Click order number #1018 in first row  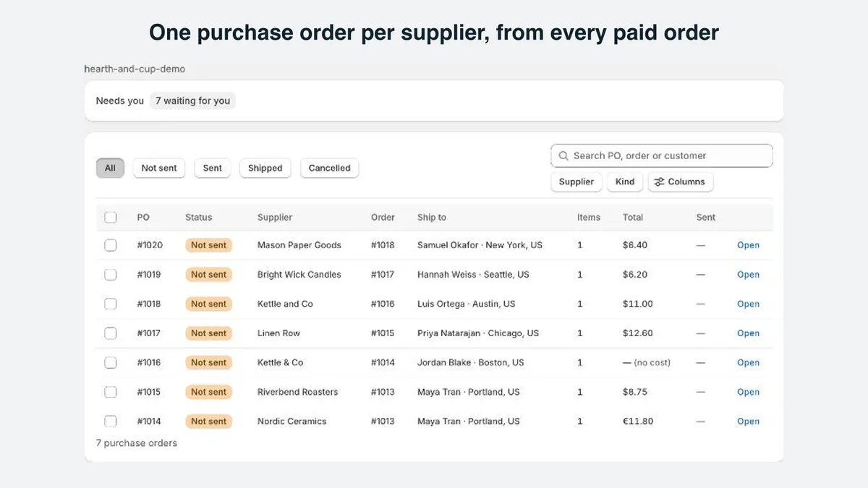[383, 245]
